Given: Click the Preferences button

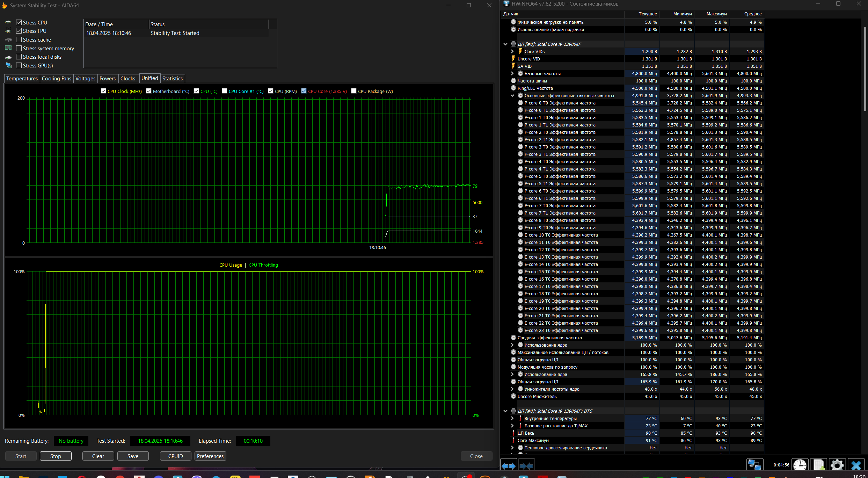Looking at the screenshot, I should coord(210,456).
